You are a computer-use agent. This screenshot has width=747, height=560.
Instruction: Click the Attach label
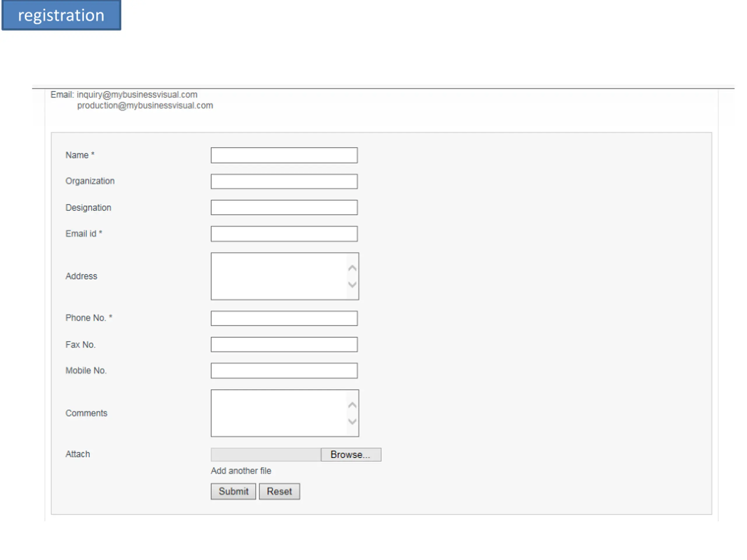(78, 454)
